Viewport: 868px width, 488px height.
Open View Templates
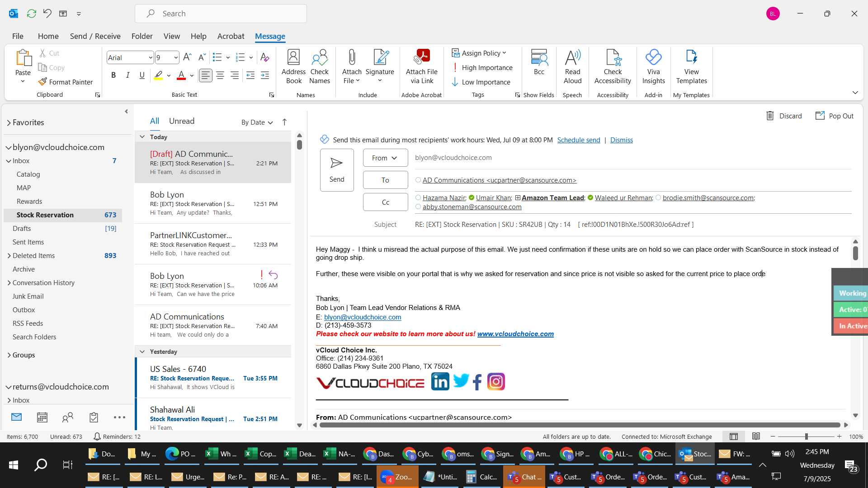691,66
